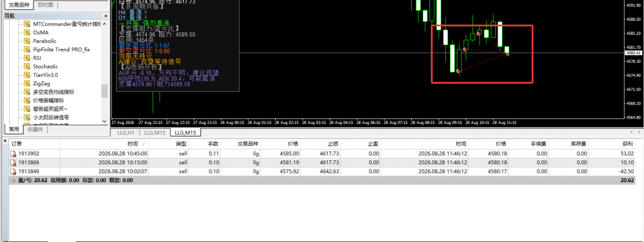
Task: Click the 交易品种 column header in orders table
Action: 240,144
